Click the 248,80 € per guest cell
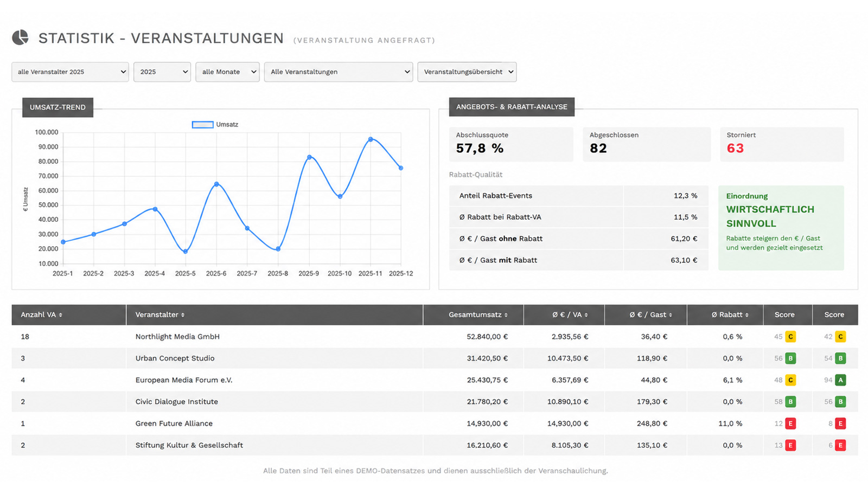 point(652,423)
